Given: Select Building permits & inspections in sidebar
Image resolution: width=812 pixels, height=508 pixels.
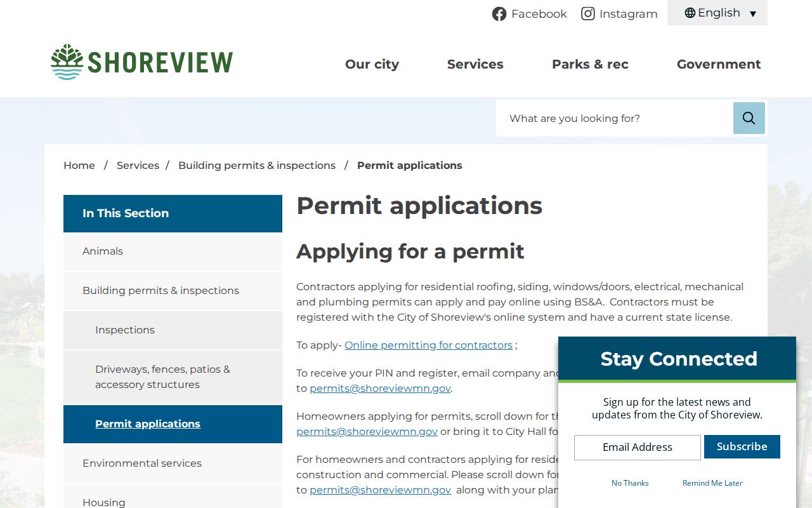Looking at the screenshot, I should 173,291.
